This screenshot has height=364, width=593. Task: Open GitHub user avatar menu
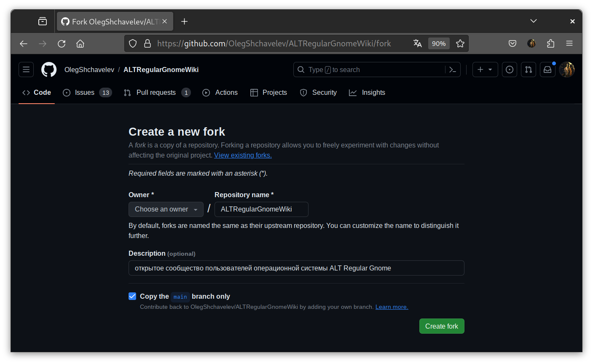(567, 70)
